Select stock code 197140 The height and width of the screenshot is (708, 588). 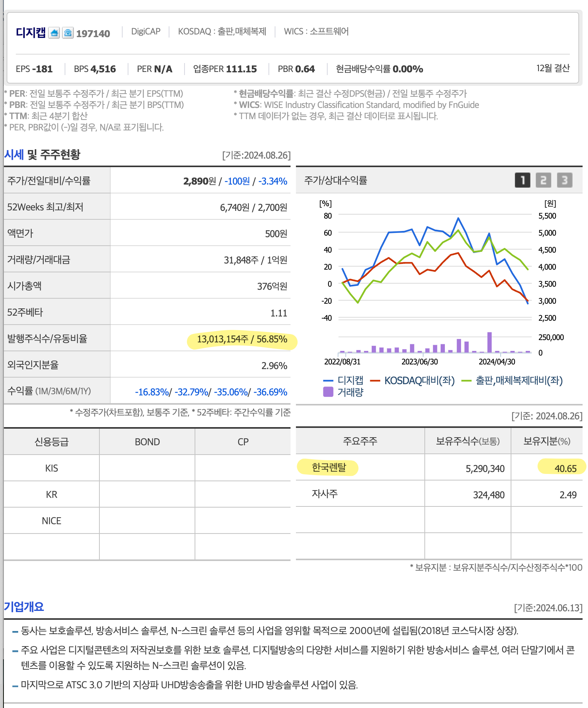click(93, 34)
